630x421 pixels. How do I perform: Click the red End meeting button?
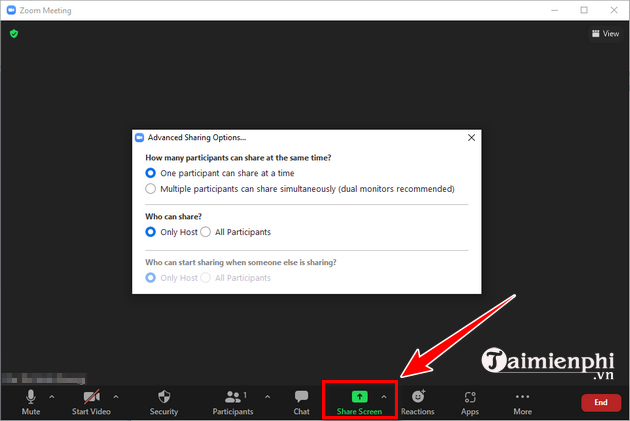pyautogui.click(x=600, y=402)
